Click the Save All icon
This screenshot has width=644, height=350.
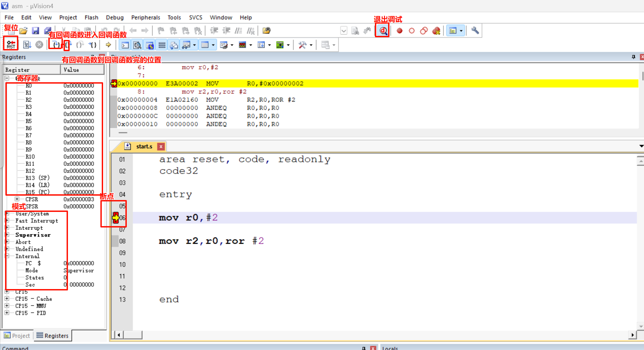[48, 31]
